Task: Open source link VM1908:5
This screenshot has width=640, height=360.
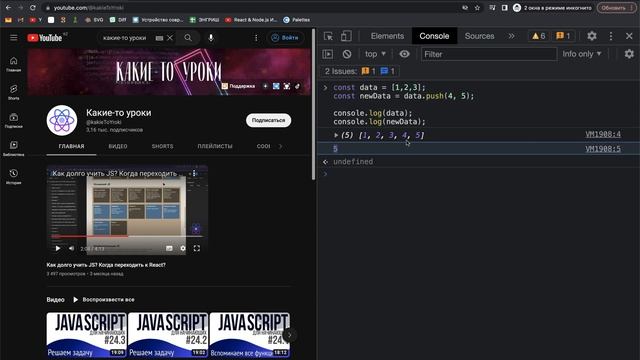Action: tap(603, 149)
